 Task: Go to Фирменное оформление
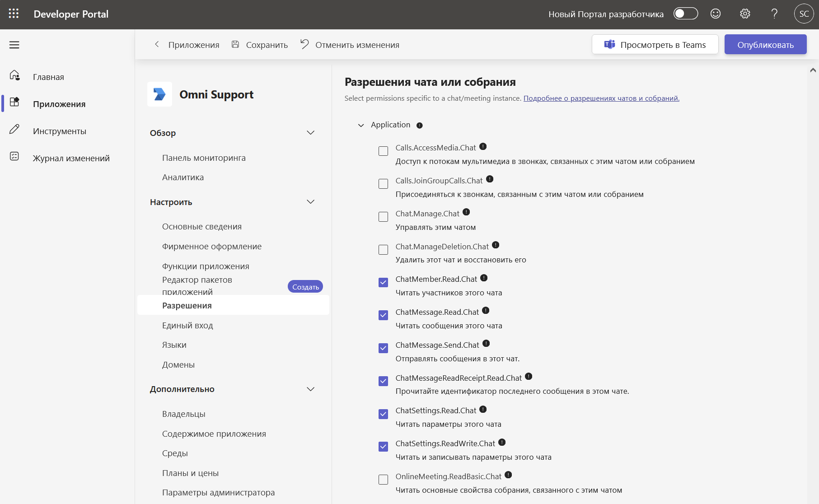pos(212,247)
